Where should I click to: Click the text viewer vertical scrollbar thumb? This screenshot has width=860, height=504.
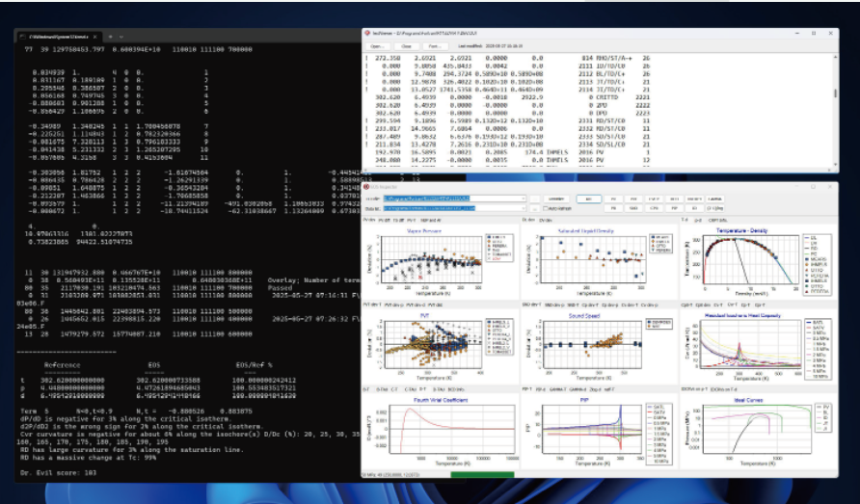click(835, 93)
